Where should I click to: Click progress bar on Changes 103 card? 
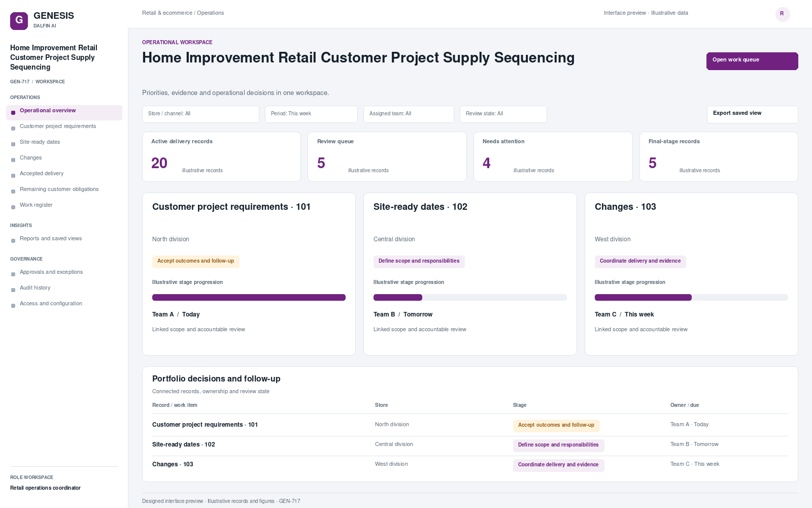691,298
